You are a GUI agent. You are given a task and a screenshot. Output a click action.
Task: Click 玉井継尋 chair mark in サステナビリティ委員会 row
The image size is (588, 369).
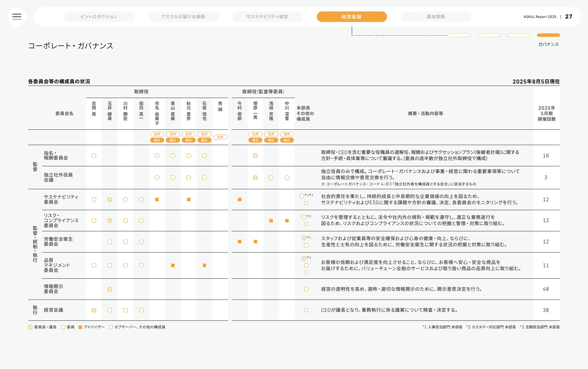click(x=110, y=200)
